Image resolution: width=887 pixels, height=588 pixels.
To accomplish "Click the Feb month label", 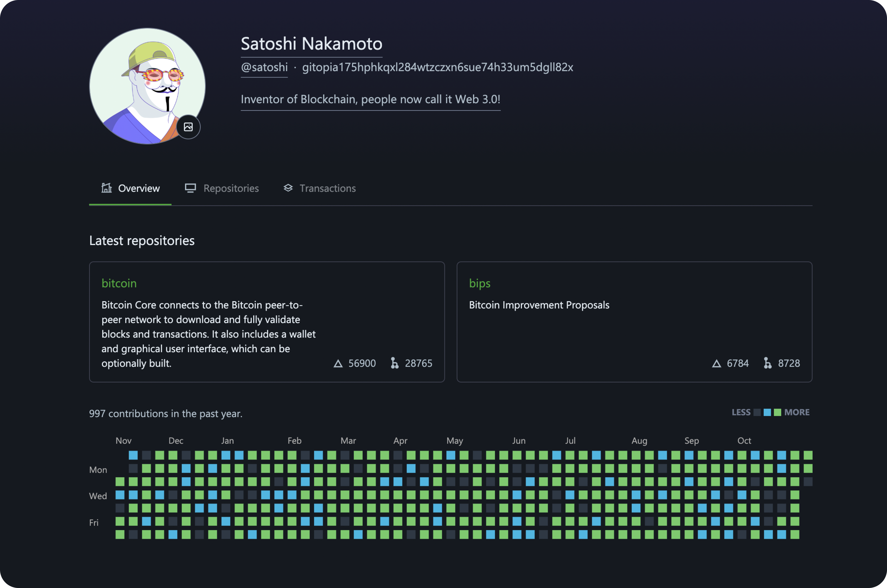I will pos(295,441).
